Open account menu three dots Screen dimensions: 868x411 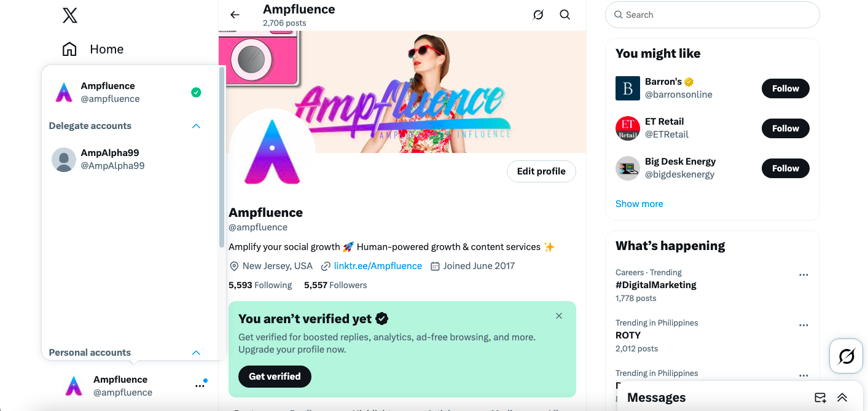point(200,386)
